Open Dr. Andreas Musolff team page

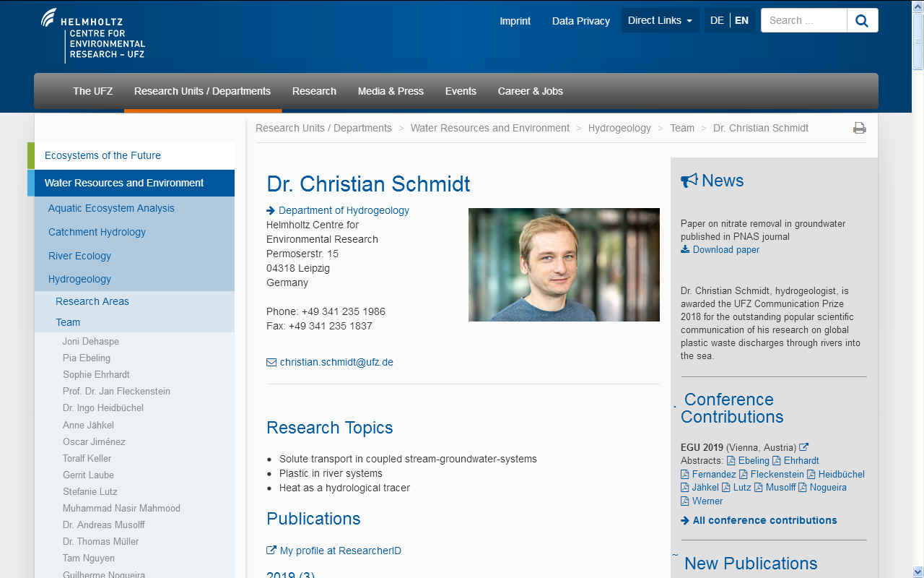(x=104, y=525)
